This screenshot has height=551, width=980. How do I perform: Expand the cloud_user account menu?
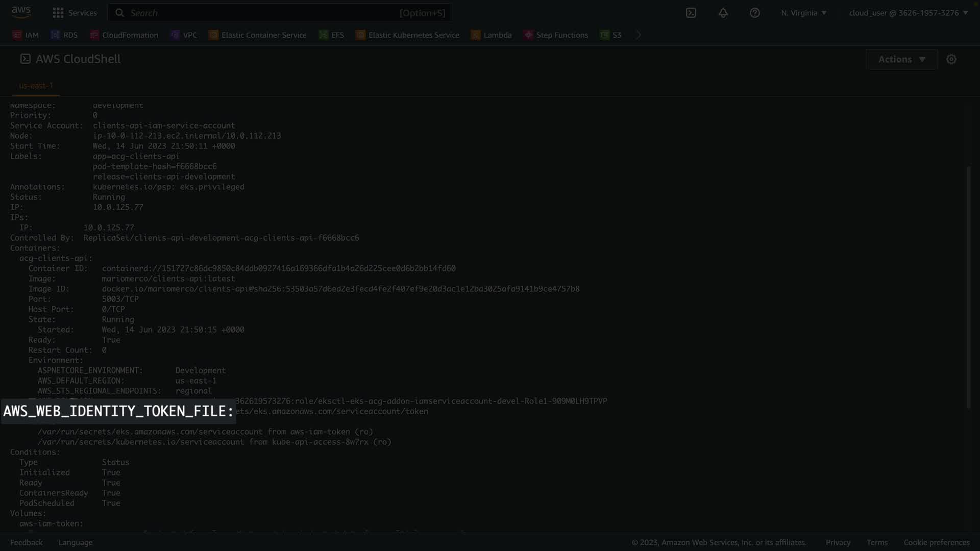tap(908, 13)
